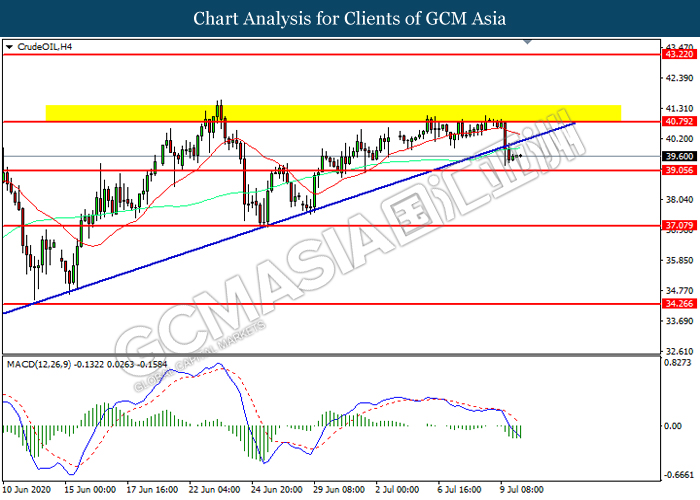
Task: Click the 33.690 price axis value
Action: coord(679,321)
